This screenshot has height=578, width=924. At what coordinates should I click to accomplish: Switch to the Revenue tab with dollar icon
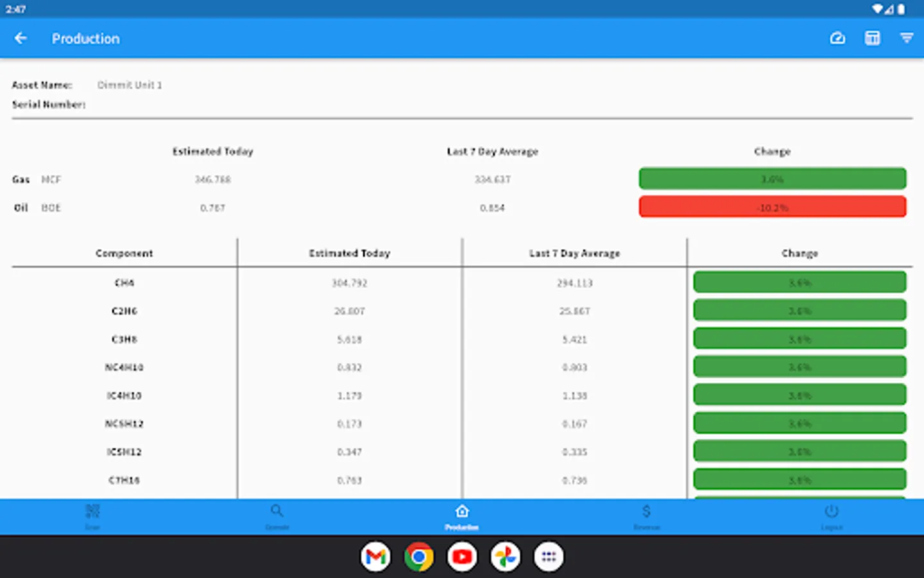(647, 516)
